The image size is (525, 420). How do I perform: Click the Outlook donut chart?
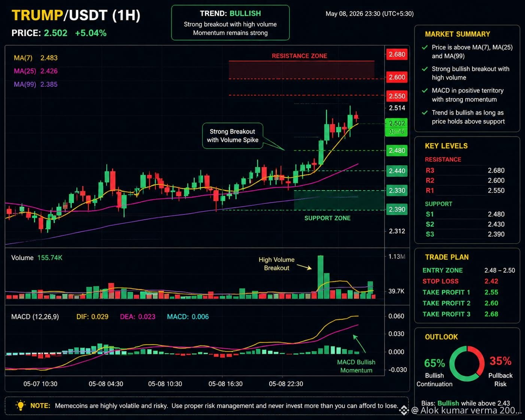pos(467,363)
